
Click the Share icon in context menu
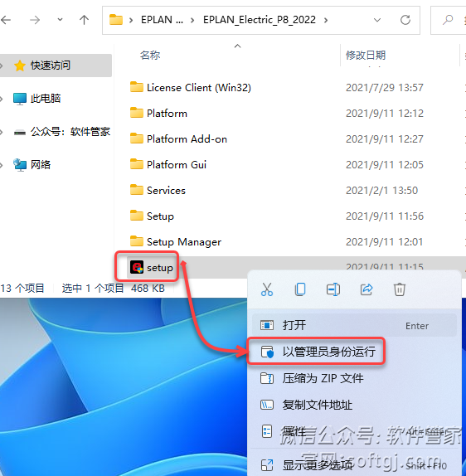(x=366, y=289)
